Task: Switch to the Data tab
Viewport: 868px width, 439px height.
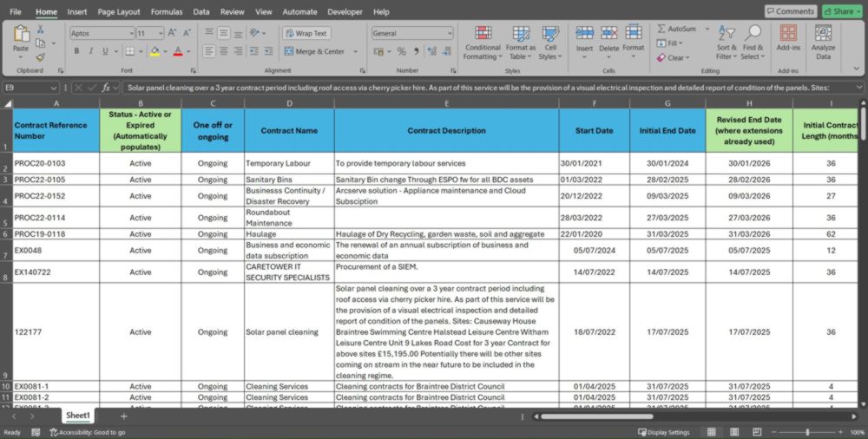Action: [x=201, y=11]
